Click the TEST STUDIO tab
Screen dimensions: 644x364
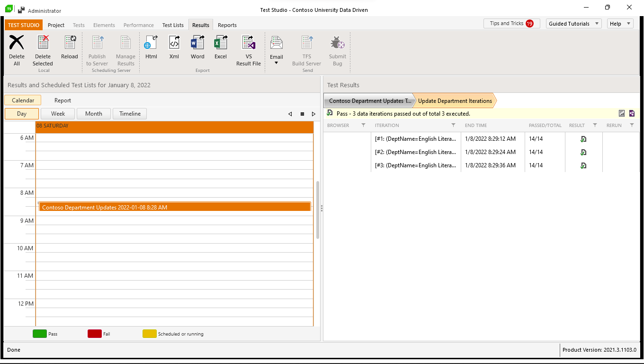point(24,25)
